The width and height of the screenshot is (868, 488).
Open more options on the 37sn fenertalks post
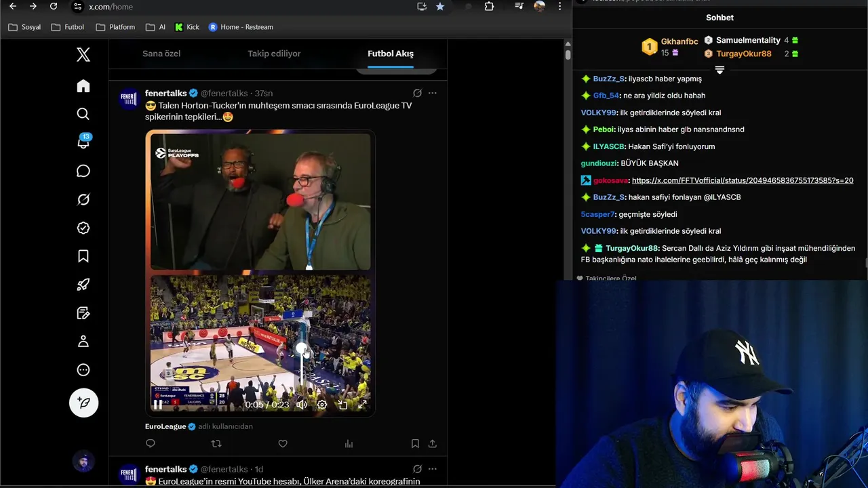(x=433, y=93)
